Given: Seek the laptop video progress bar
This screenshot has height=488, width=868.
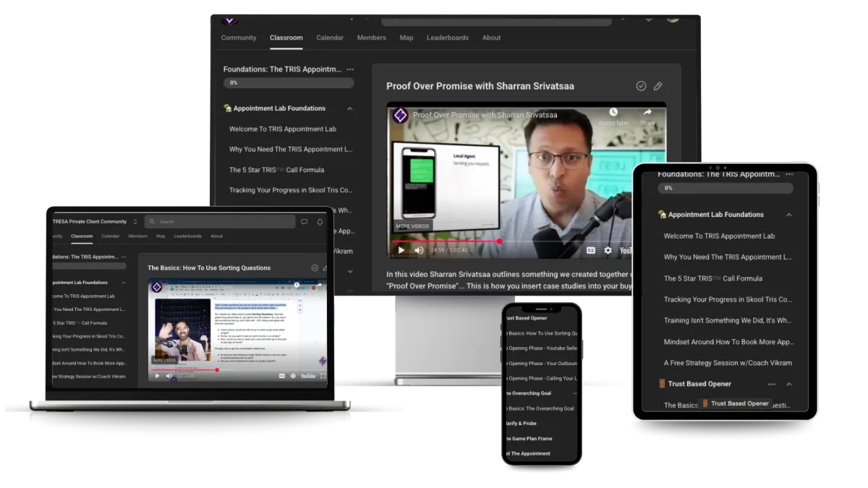Looking at the screenshot, I should [x=238, y=369].
